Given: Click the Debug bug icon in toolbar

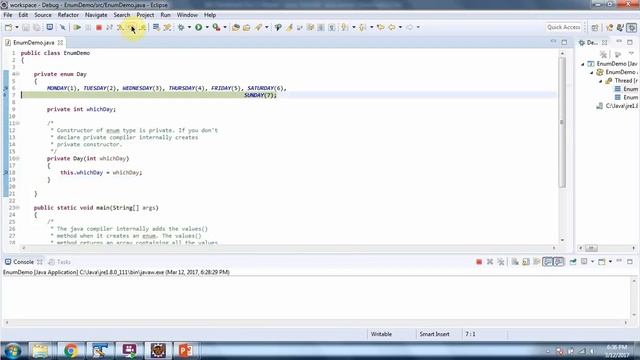Looking at the screenshot, I should 181,27.
